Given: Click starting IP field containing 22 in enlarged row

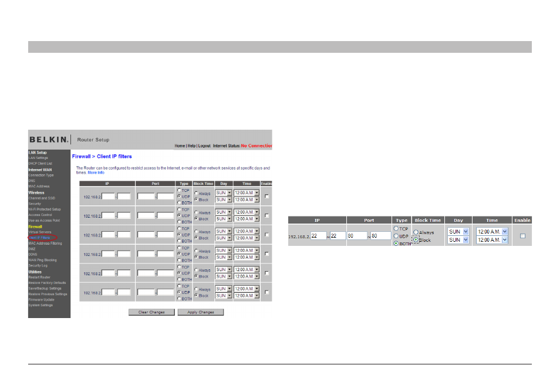Looking at the screenshot, I should (x=319, y=236).
